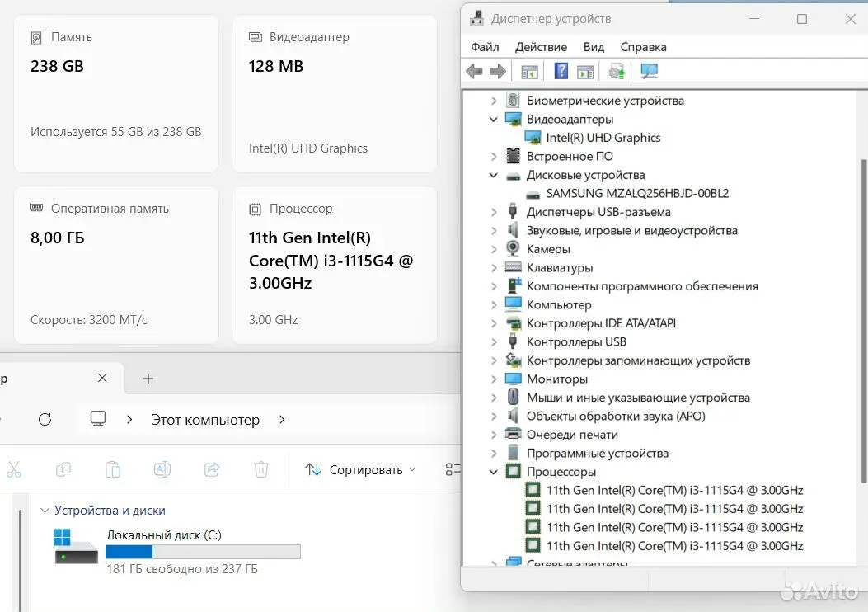868x612 pixels.
Task: Add a new Explorer tab with plus
Action: click(148, 379)
